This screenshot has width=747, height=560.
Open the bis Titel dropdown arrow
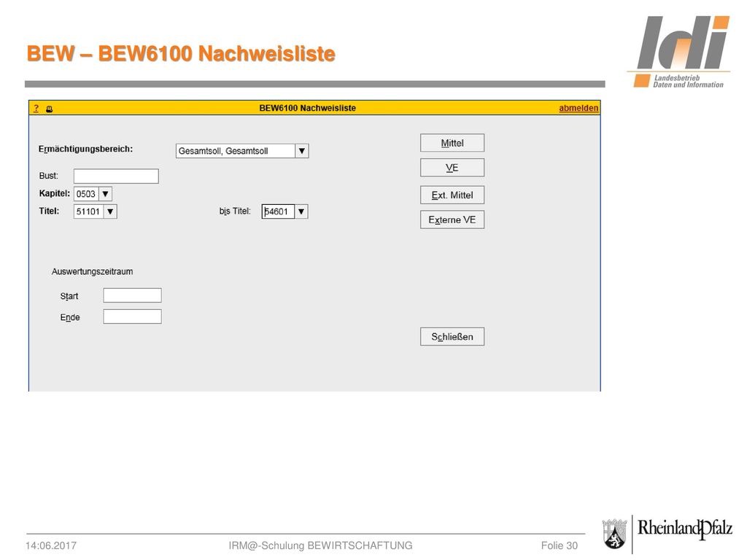[301, 211]
